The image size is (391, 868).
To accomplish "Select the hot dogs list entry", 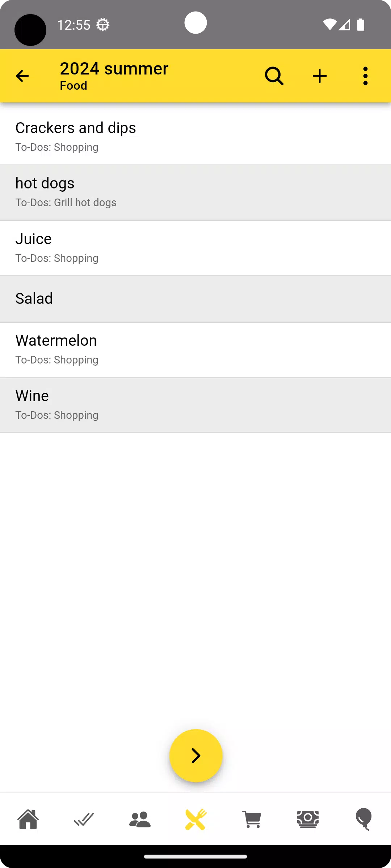I will (195, 193).
